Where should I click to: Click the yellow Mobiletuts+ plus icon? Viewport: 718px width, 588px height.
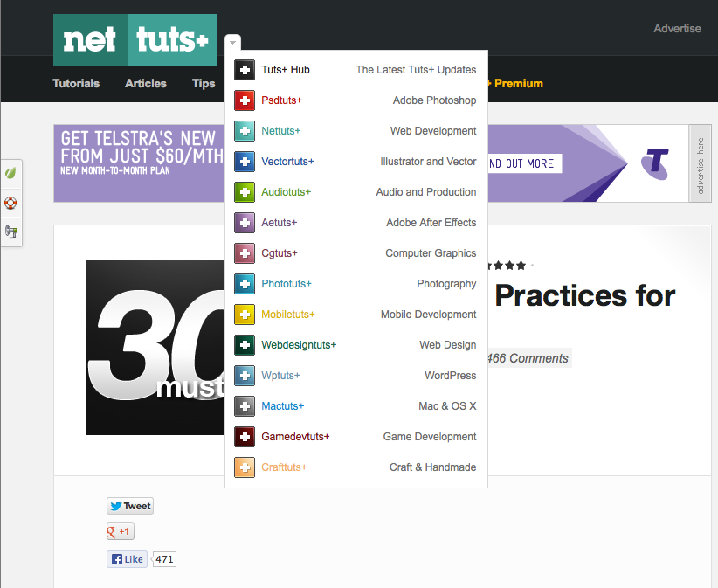click(245, 315)
